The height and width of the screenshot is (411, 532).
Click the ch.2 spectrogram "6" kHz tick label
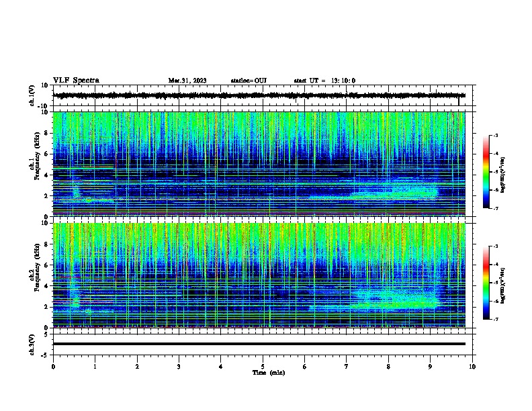[x=46, y=265]
